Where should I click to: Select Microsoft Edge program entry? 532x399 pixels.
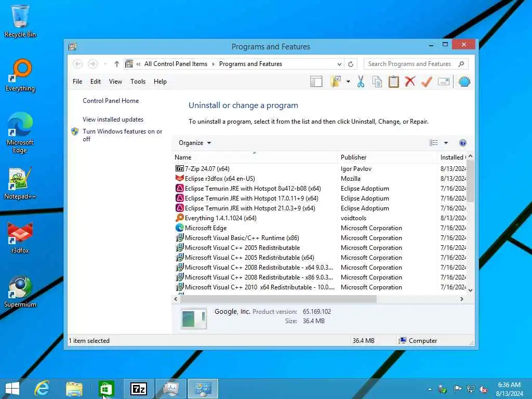tap(320, 228)
